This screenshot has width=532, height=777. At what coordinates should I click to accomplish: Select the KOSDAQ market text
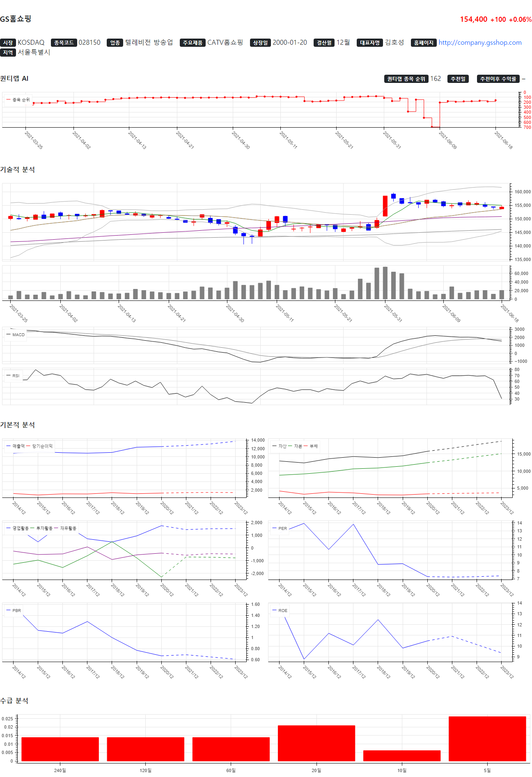[x=31, y=42]
